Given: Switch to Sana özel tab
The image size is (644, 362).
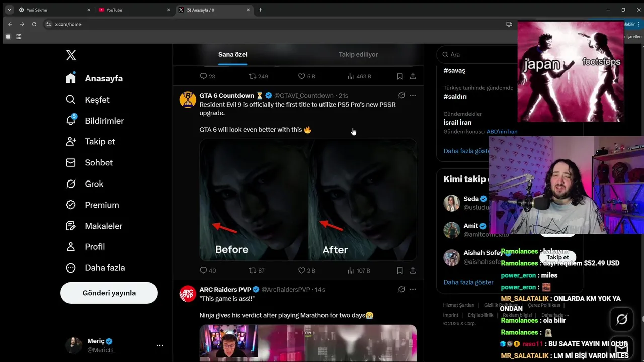Looking at the screenshot, I should pyautogui.click(x=233, y=54).
